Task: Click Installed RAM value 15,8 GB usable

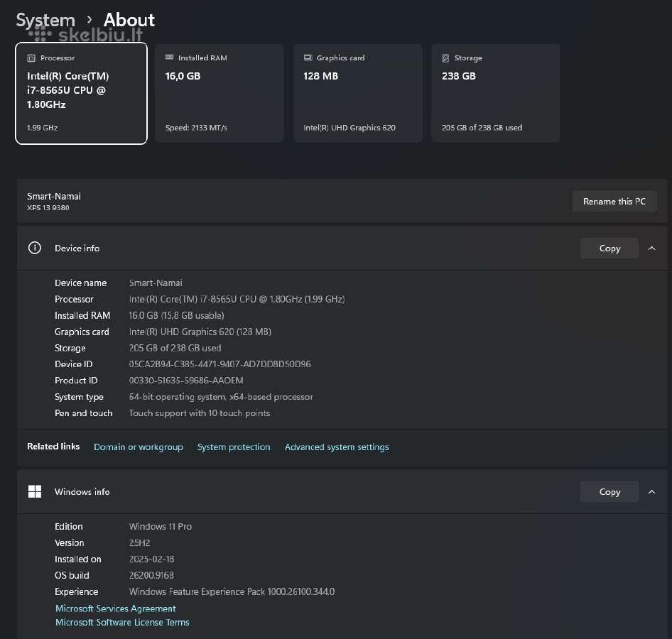Action: pos(177,316)
